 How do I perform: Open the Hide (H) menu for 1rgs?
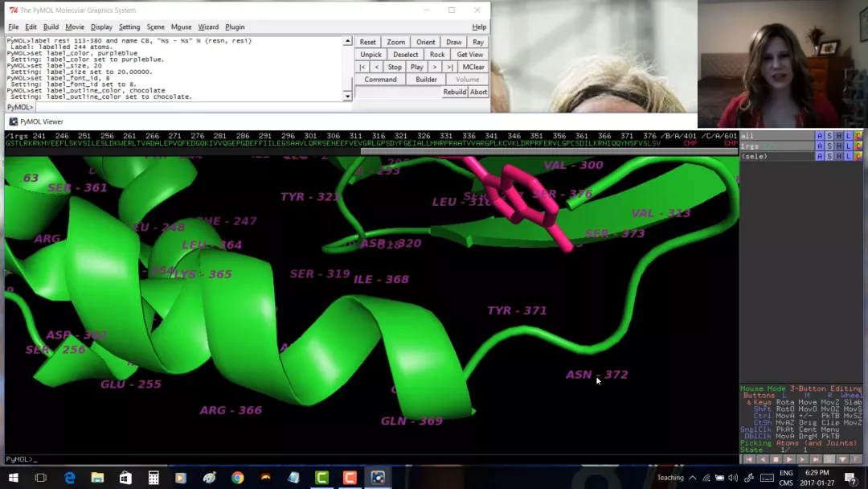(x=839, y=146)
